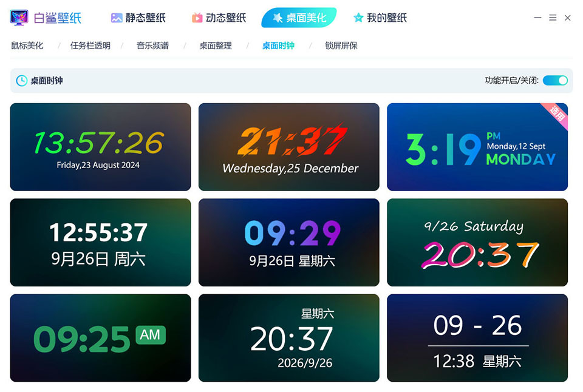Go to the 我的壁纸 tab
The width and height of the screenshot is (583, 392).
pyautogui.click(x=380, y=18)
